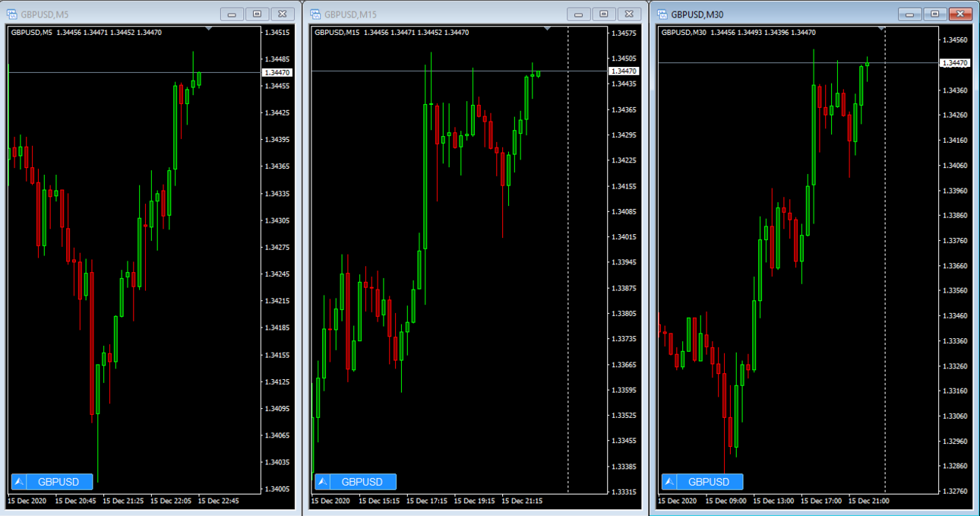Minimize the GBPUSD,M30 chart window
Image resolution: width=980 pixels, height=516 pixels.
coord(909,14)
